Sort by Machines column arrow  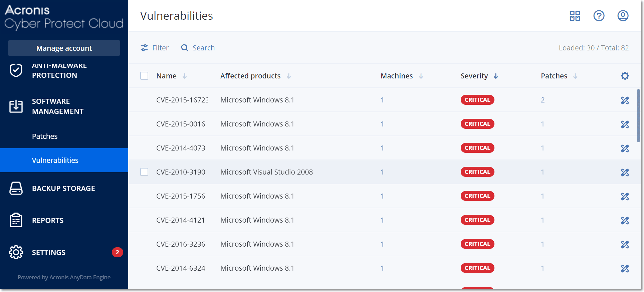pos(421,76)
